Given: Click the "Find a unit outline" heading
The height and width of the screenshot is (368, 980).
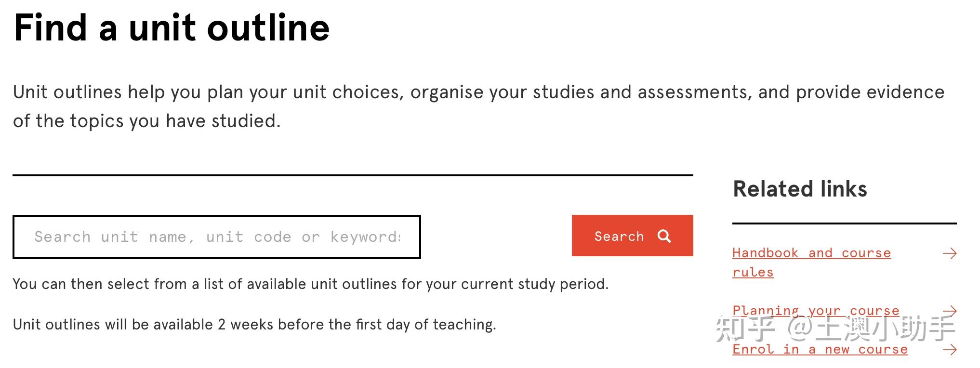Looking at the screenshot, I should point(172,28).
